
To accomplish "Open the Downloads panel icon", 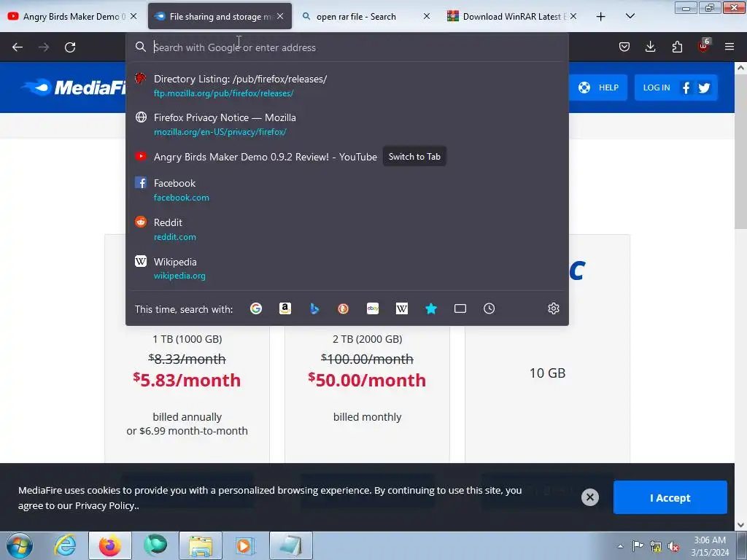I will pos(650,47).
